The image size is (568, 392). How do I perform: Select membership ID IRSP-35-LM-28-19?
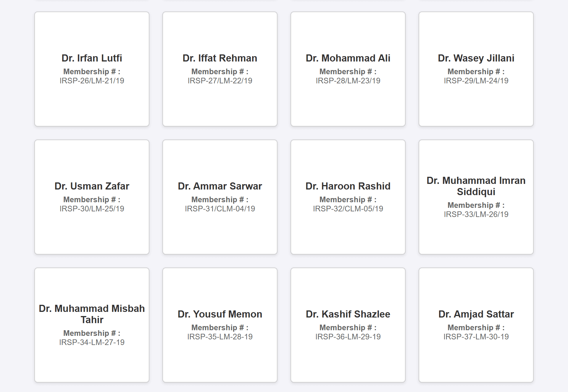pos(220,337)
